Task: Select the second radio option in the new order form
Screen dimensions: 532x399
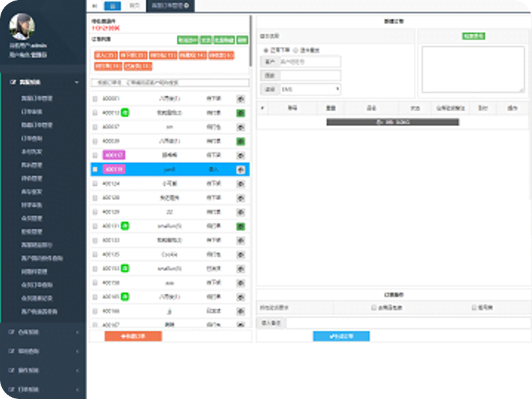Action: click(x=295, y=50)
